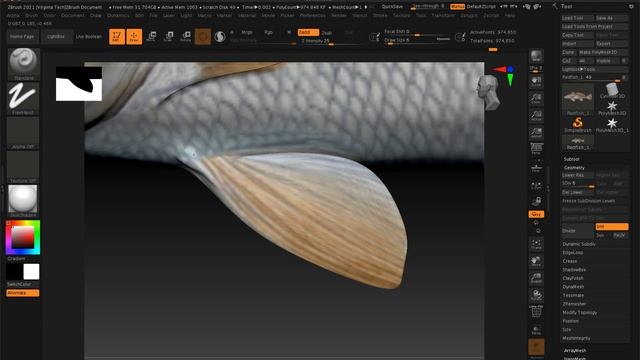This screenshot has width=640, height=360.
Task: Click the sculptris pro S-sphere icon
Action: 220,37
